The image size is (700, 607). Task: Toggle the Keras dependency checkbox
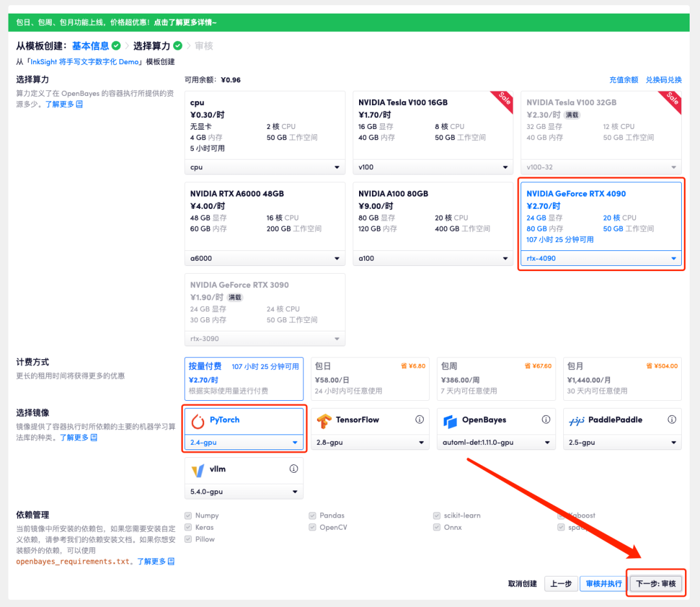point(187,527)
